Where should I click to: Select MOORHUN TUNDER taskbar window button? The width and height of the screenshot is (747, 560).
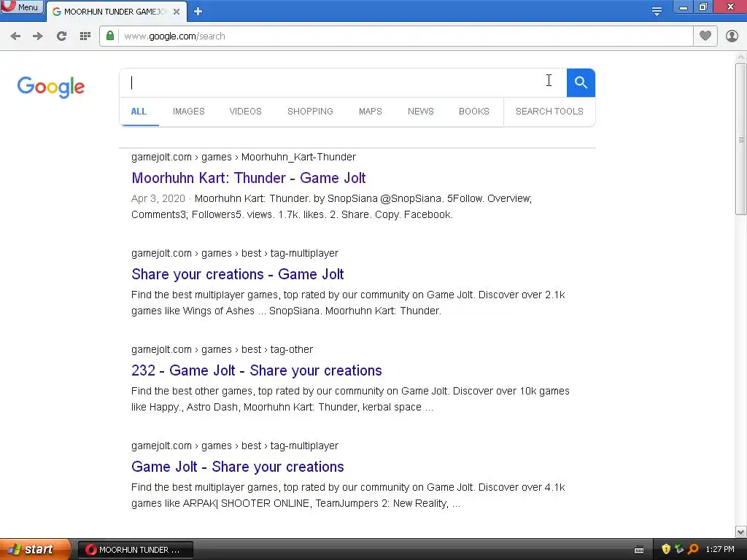(135, 550)
